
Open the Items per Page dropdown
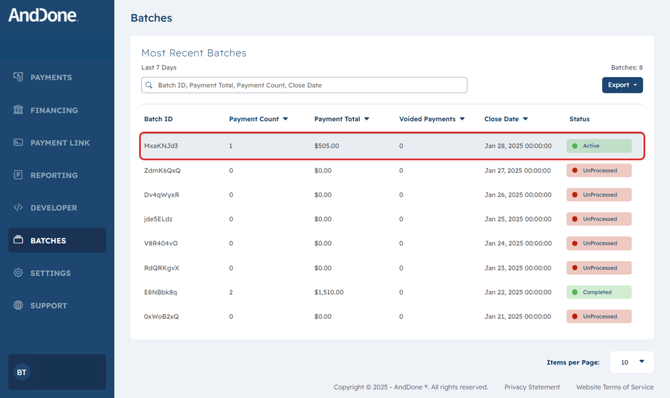[632, 362]
